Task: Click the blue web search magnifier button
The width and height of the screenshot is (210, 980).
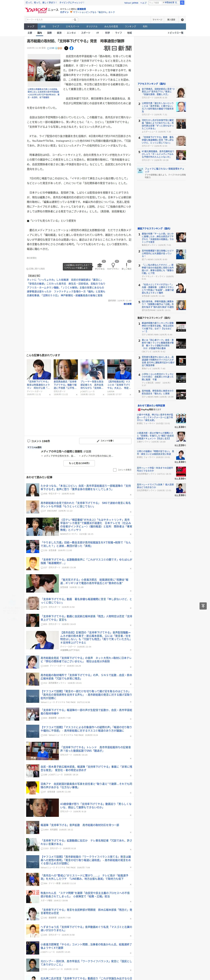Action: tap(182, 3)
